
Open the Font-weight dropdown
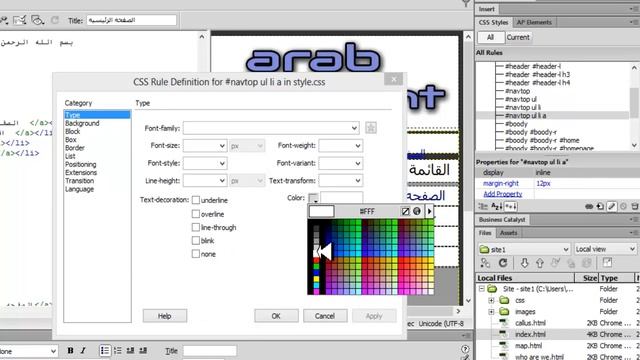pyautogui.click(x=340, y=146)
